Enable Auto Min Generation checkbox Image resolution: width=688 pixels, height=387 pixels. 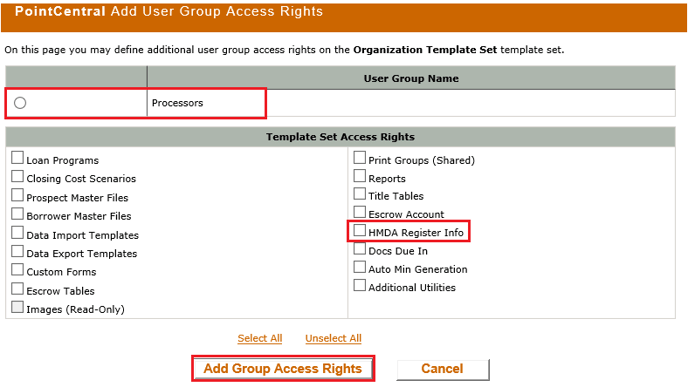(x=359, y=267)
